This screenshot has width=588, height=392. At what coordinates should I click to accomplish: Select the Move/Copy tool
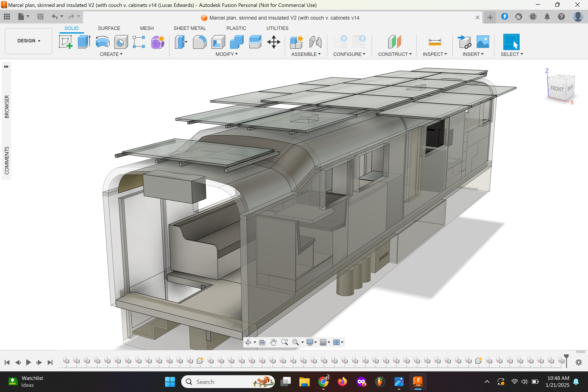pyautogui.click(x=274, y=42)
